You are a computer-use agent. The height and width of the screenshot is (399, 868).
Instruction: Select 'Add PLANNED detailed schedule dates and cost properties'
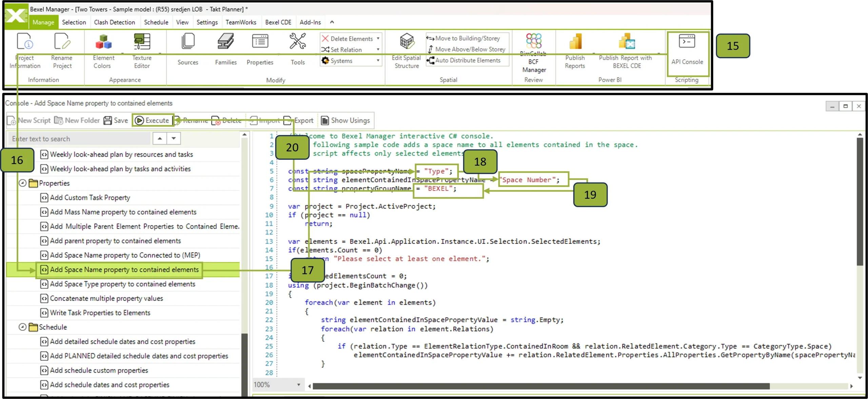click(139, 356)
